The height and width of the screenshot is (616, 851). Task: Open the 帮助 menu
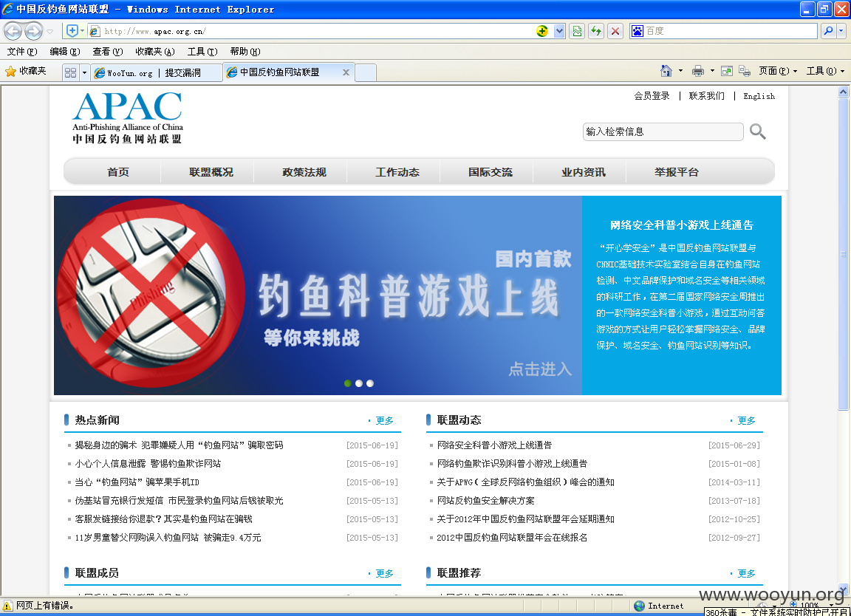[x=245, y=52]
